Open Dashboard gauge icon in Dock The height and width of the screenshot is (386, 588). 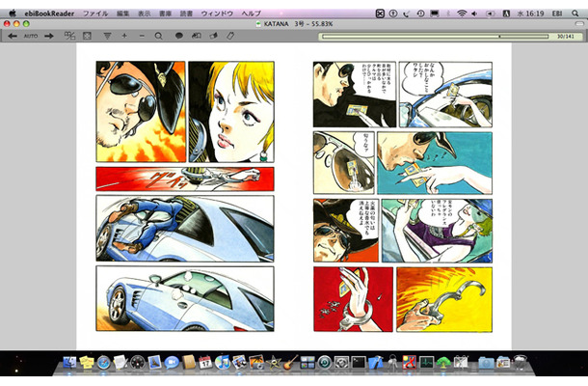coord(137,362)
